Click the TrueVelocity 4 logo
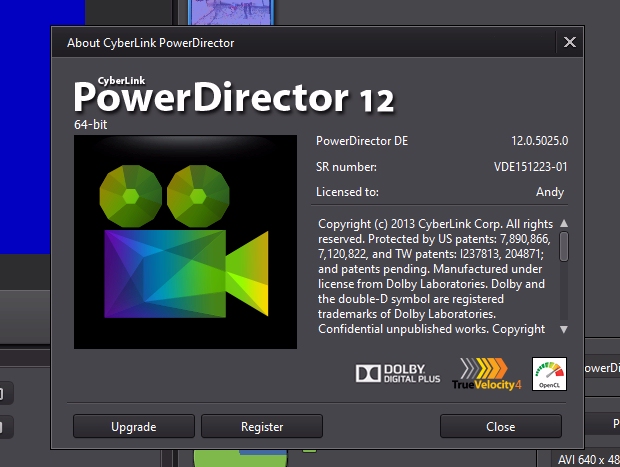 tap(487, 374)
